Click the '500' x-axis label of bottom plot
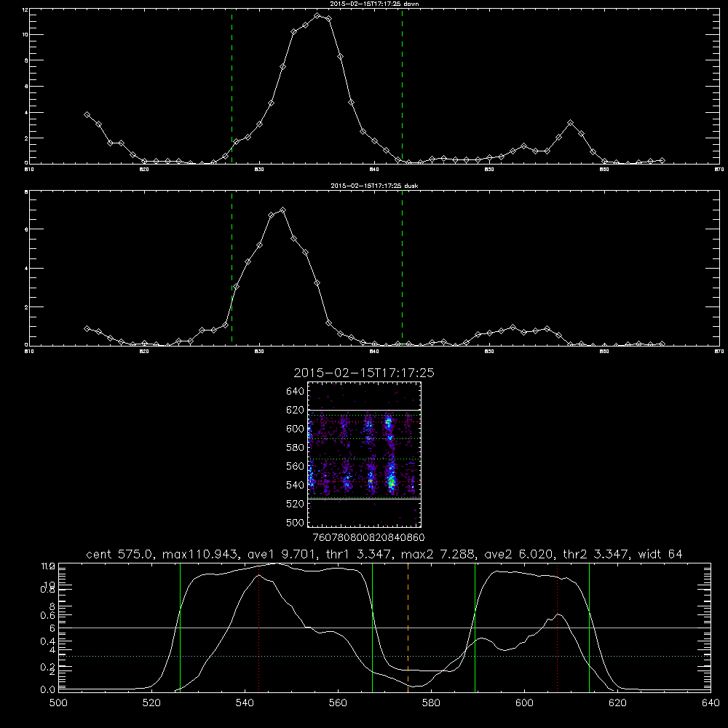Screen dimensions: 728x728 pyautogui.click(x=58, y=703)
